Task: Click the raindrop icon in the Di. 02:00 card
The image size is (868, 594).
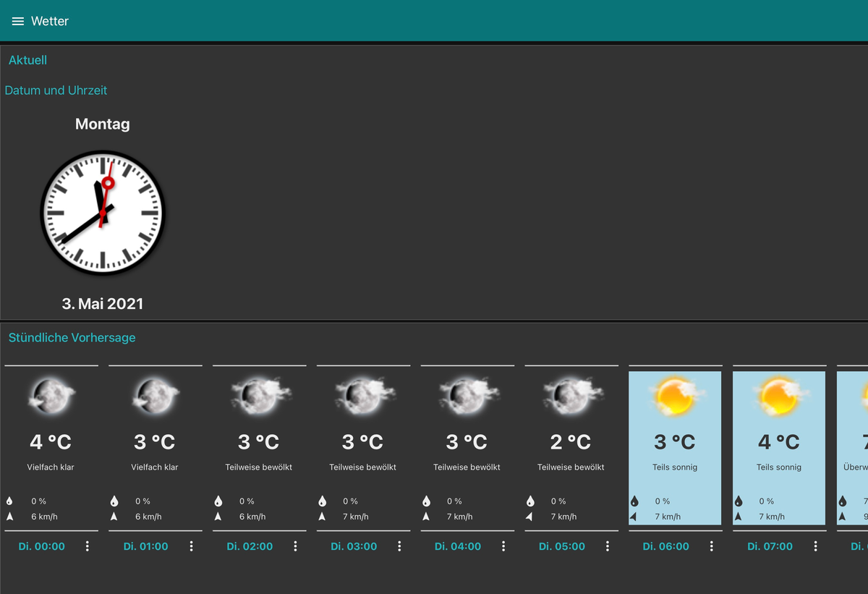Action: (218, 501)
